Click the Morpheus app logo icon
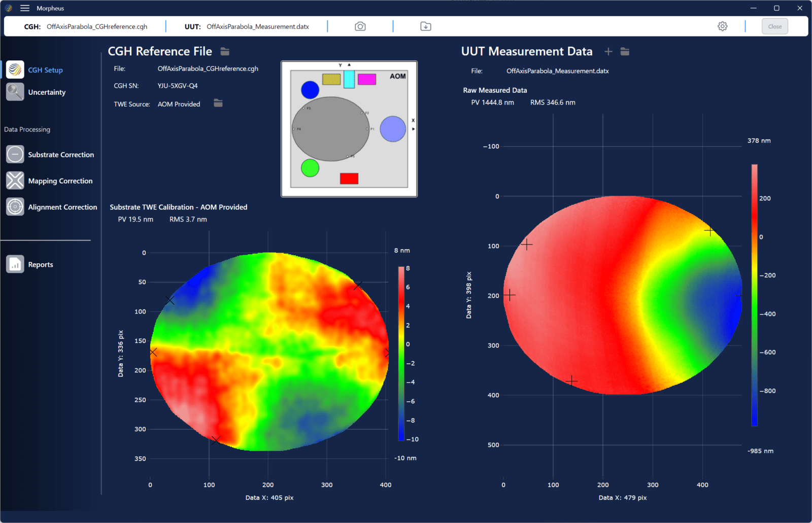The height and width of the screenshot is (523, 812). (x=9, y=8)
